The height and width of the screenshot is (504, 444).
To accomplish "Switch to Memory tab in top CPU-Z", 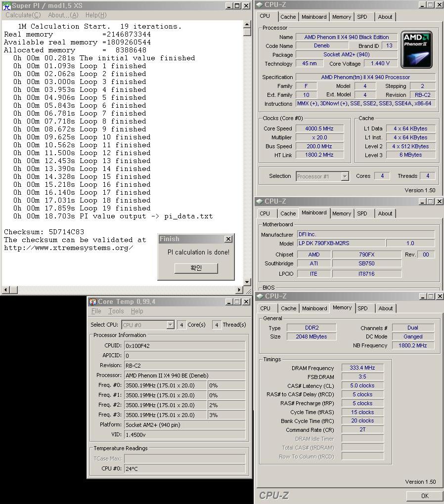I will 342,17.
